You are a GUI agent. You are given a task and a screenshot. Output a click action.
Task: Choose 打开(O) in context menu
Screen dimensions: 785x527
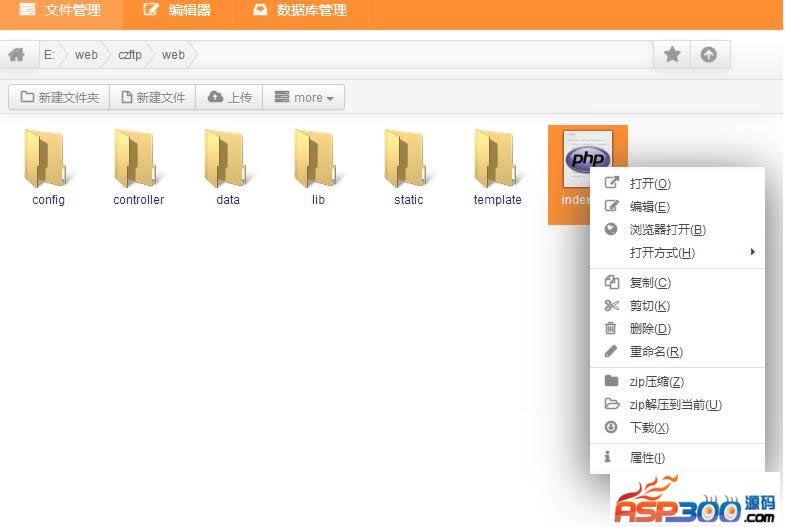click(677, 183)
